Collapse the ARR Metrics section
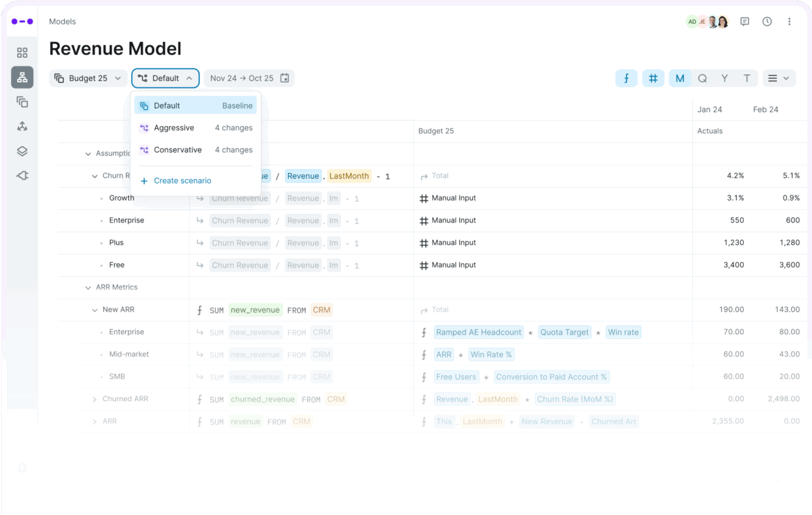The height and width of the screenshot is (515, 812). pyautogui.click(x=88, y=287)
